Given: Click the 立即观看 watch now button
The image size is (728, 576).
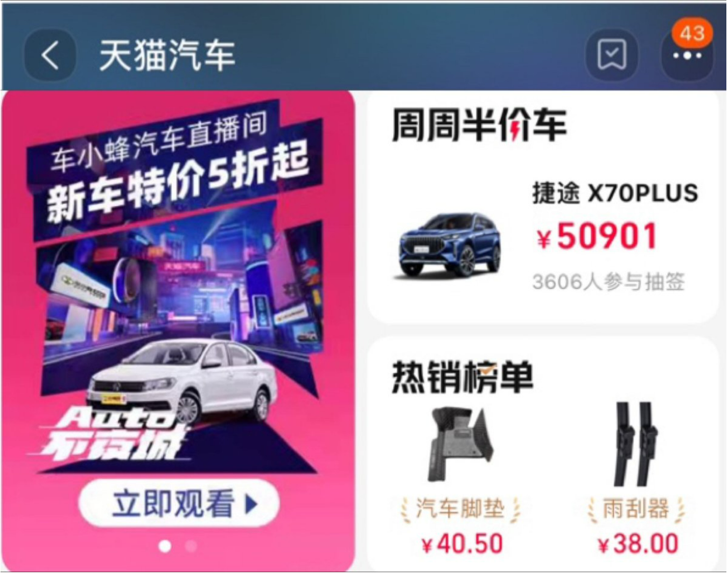Looking at the screenshot, I should click(179, 503).
